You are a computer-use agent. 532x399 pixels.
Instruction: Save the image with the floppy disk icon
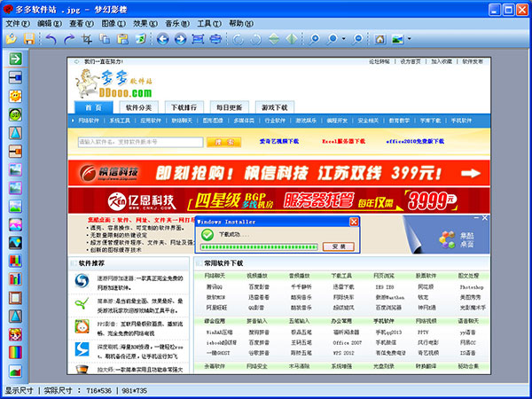29,39
